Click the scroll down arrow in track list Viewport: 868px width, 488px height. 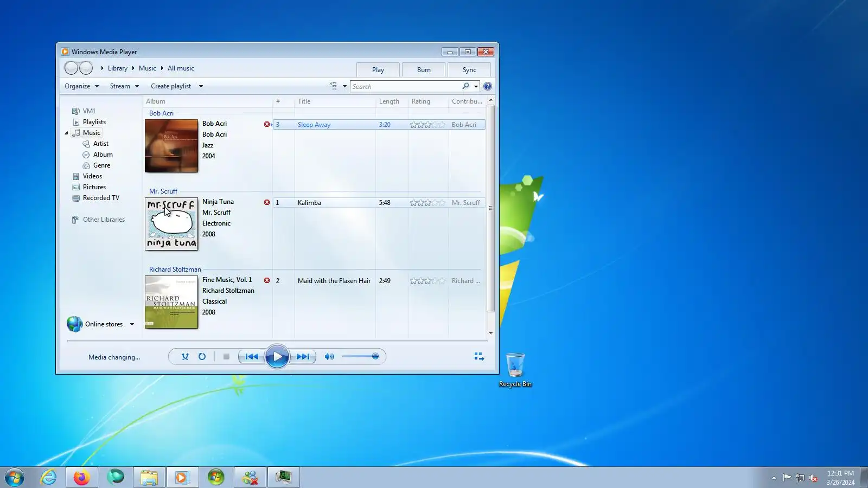[491, 333]
